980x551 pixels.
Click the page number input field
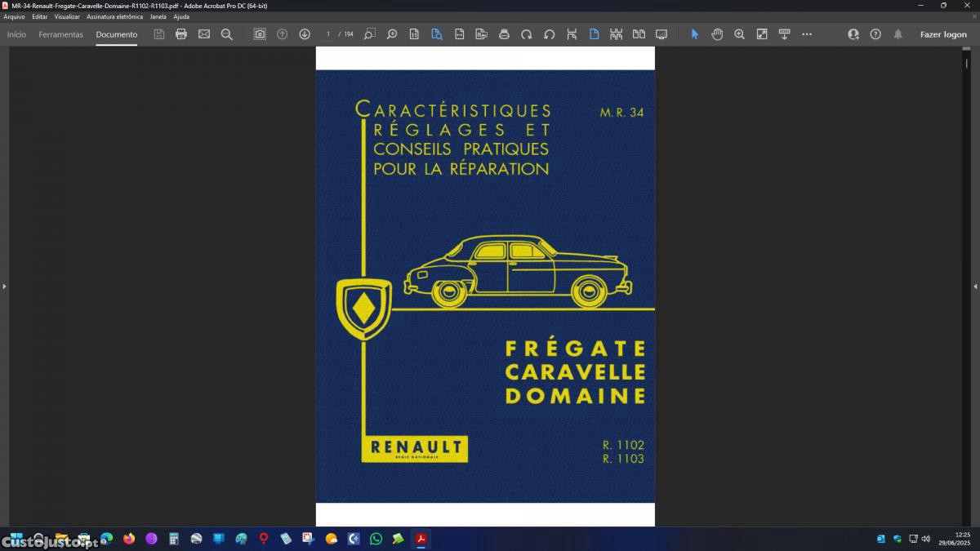[328, 34]
